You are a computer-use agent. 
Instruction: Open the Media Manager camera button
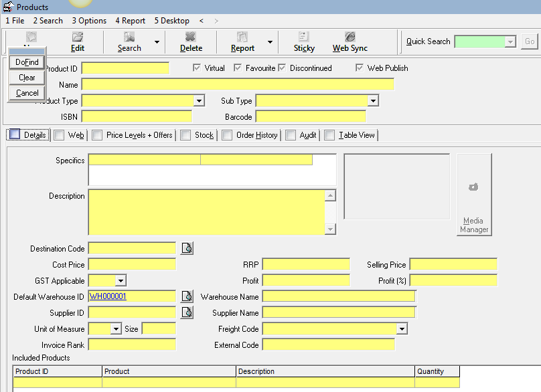tap(474, 195)
